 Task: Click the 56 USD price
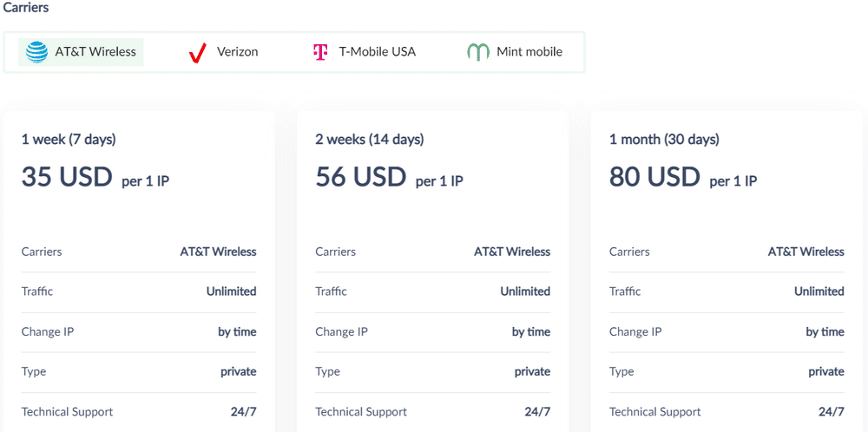tap(361, 176)
